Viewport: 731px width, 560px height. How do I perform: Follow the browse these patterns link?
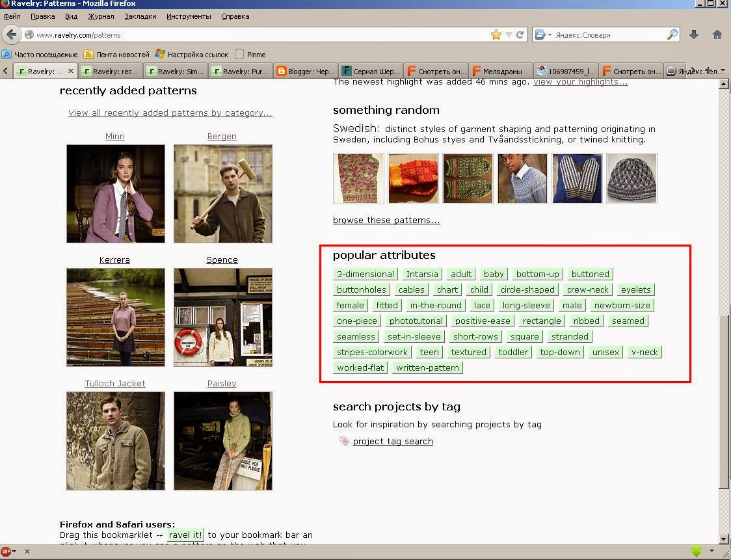386,220
